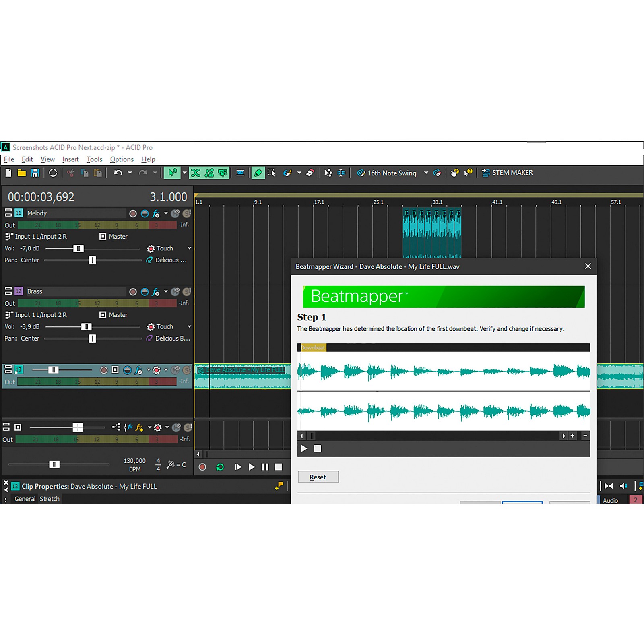
Task: Click the time-selection split tool icon
Action: pos(341,173)
